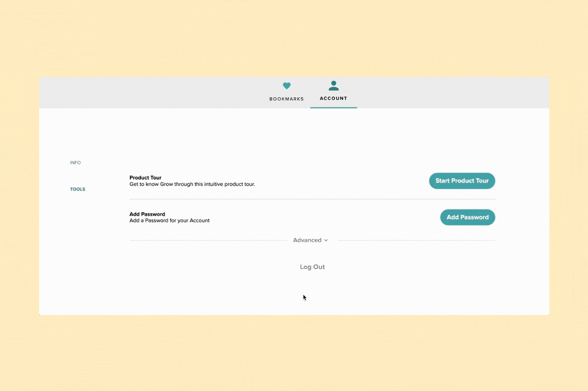The height and width of the screenshot is (391, 588).
Task: Click 'Get to know Grow' description text
Action: click(192, 184)
